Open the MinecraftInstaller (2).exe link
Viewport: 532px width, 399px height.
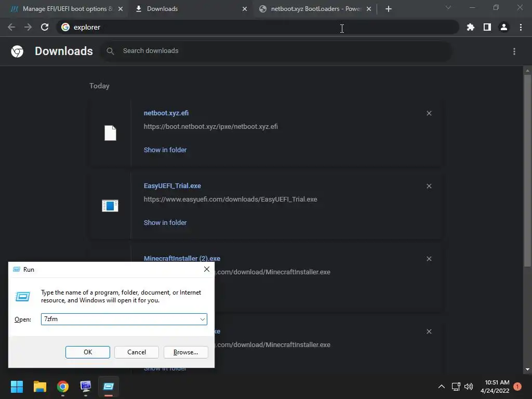point(182,259)
